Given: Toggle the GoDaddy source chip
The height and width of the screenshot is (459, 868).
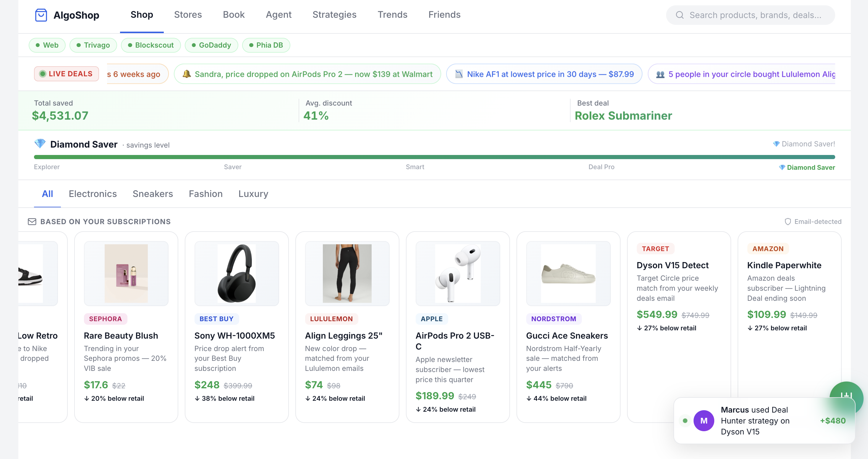Looking at the screenshot, I should pyautogui.click(x=211, y=45).
